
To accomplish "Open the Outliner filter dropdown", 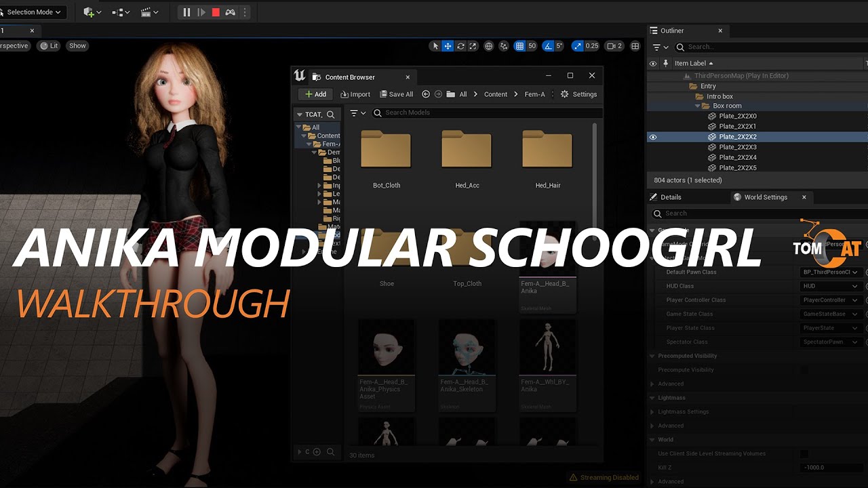I will (x=660, y=47).
